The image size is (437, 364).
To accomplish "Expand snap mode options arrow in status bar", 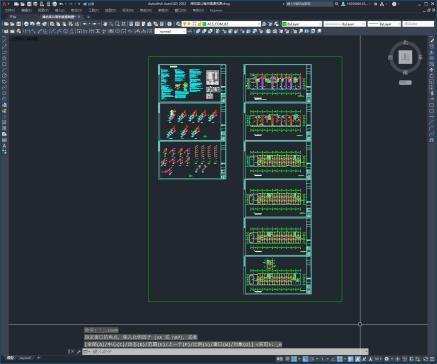I will (x=299, y=359).
